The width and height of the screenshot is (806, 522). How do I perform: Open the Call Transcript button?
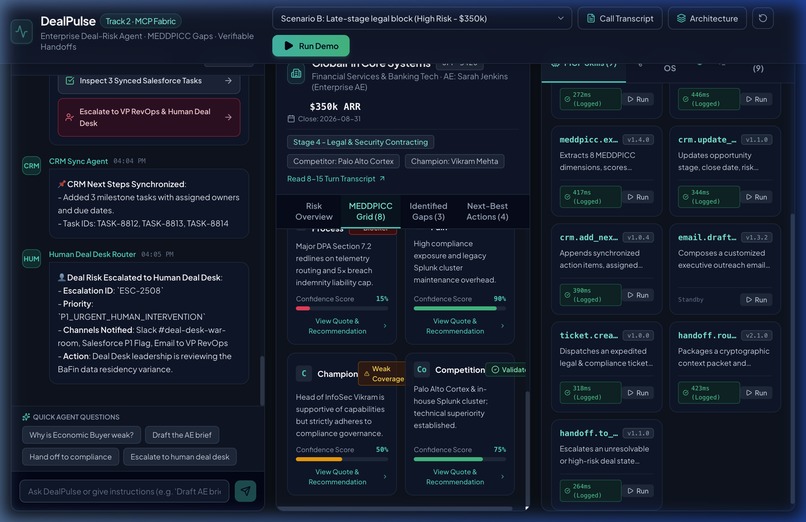tap(620, 18)
